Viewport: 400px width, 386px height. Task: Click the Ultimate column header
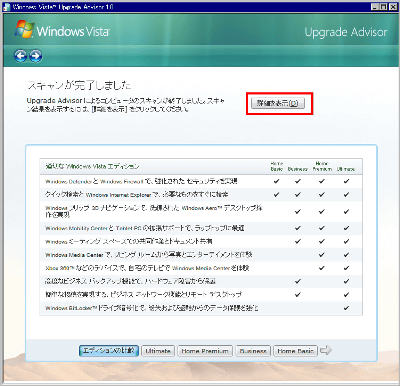coord(346,169)
